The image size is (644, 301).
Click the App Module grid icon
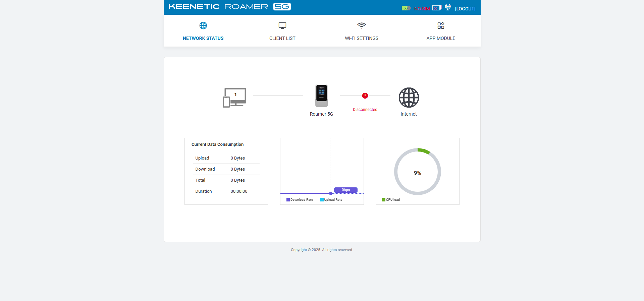pos(441,25)
